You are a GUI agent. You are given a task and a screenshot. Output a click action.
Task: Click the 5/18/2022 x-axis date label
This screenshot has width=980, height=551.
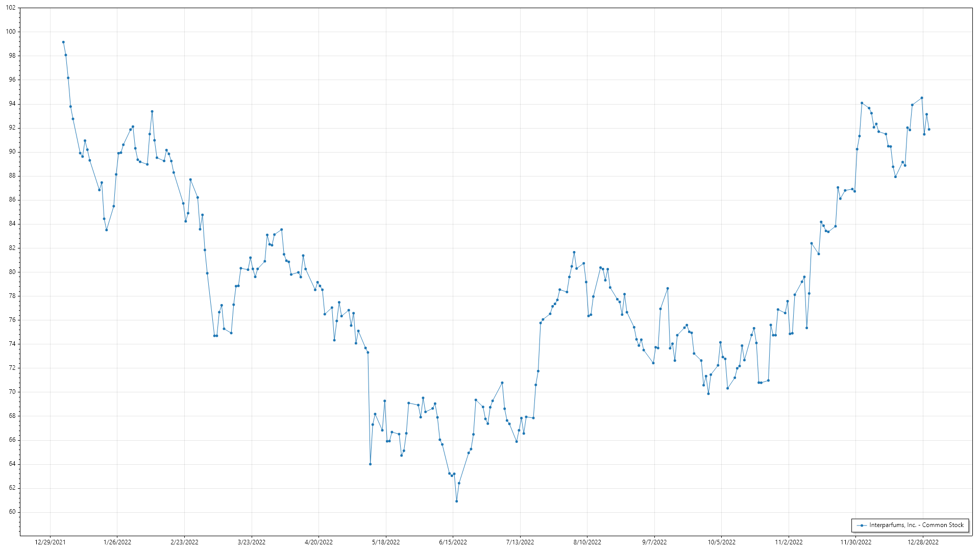386,542
